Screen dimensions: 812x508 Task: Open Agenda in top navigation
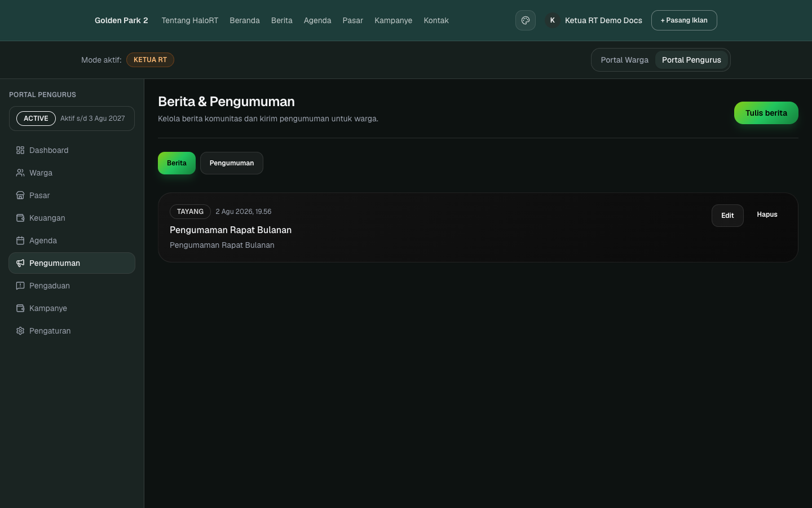317,20
